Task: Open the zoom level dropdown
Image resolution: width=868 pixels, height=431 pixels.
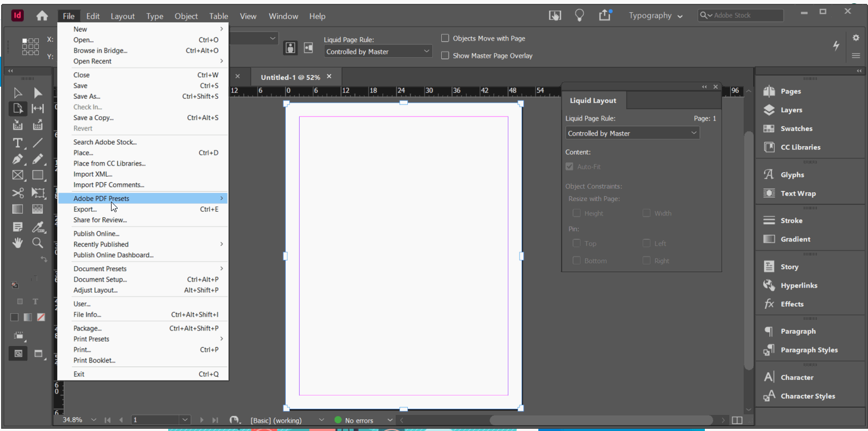Action: point(93,420)
